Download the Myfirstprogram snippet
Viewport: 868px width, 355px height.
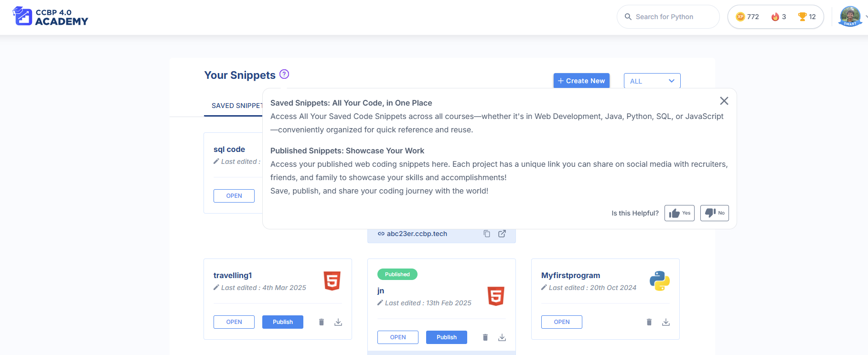click(x=666, y=322)
